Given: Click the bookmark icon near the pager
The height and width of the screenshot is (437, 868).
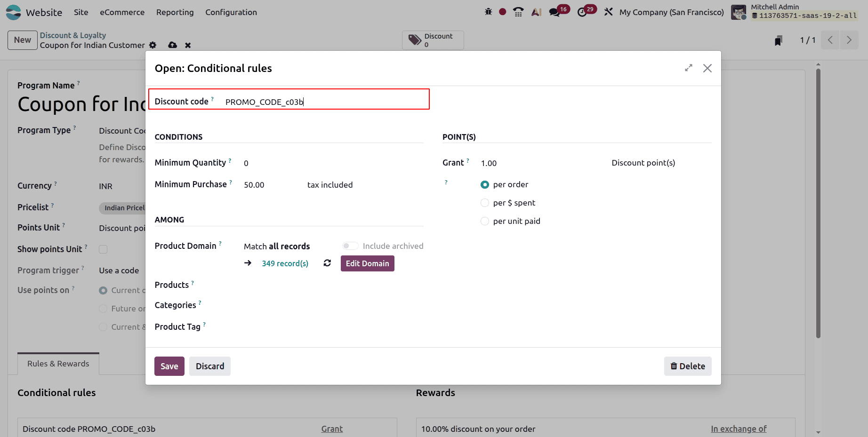Looking at the screenshot, I should [x=779, y=40].
